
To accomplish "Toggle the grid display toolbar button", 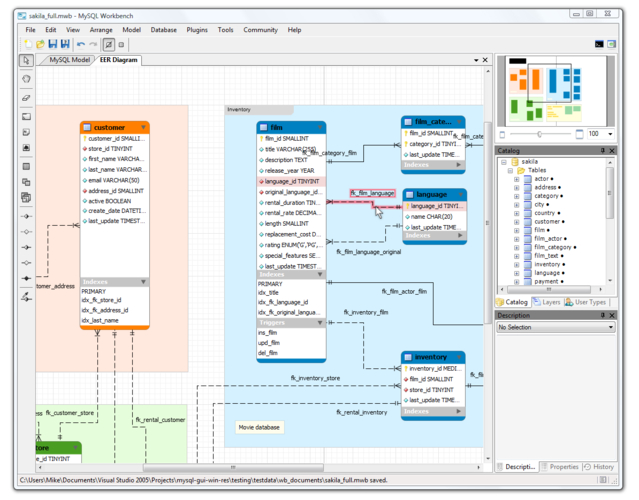I will (107, 45).
